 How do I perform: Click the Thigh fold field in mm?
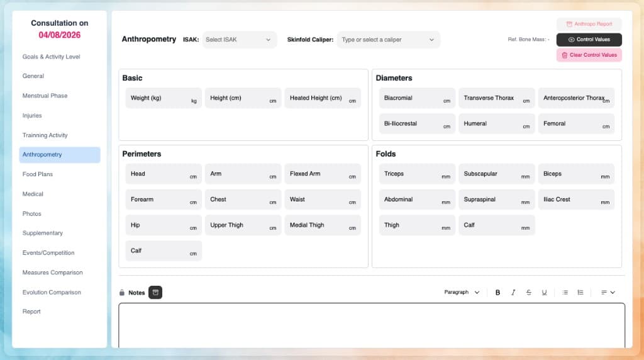pos(418,225)
